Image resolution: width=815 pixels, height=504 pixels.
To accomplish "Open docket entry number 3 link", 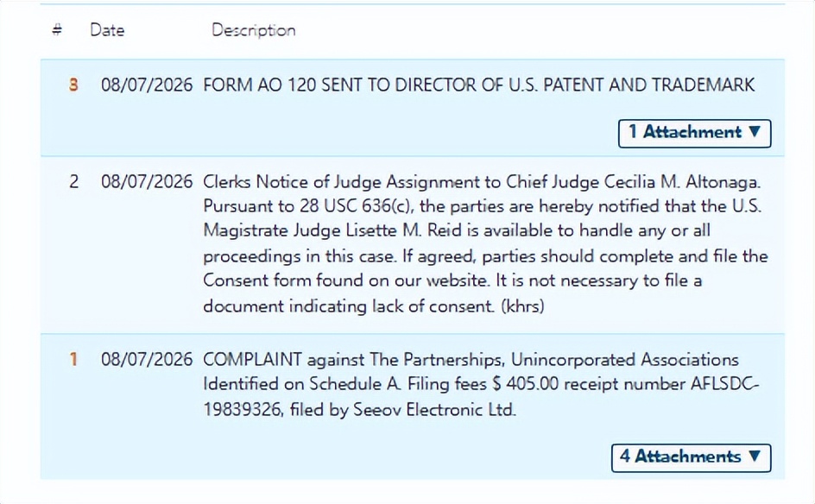I will pos(73,85).
